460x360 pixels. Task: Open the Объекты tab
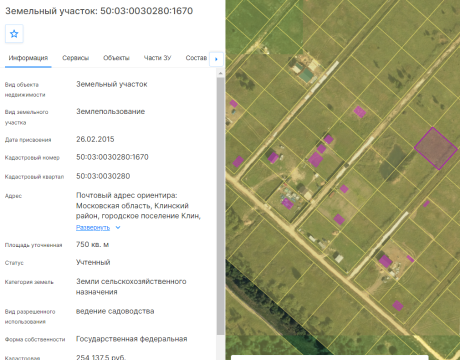116,58
